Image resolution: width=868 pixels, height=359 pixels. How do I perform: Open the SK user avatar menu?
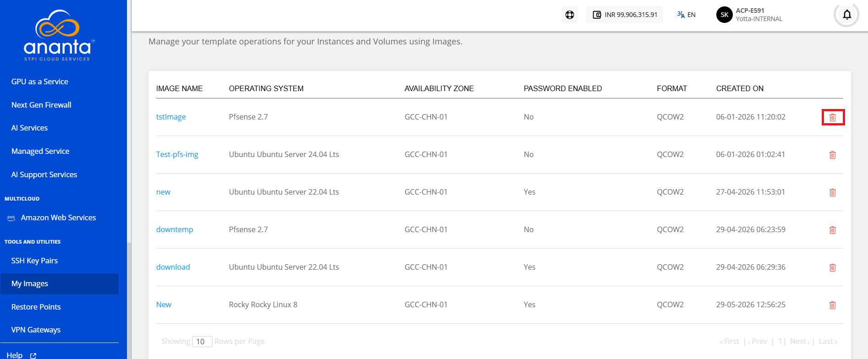click(724, 15)
